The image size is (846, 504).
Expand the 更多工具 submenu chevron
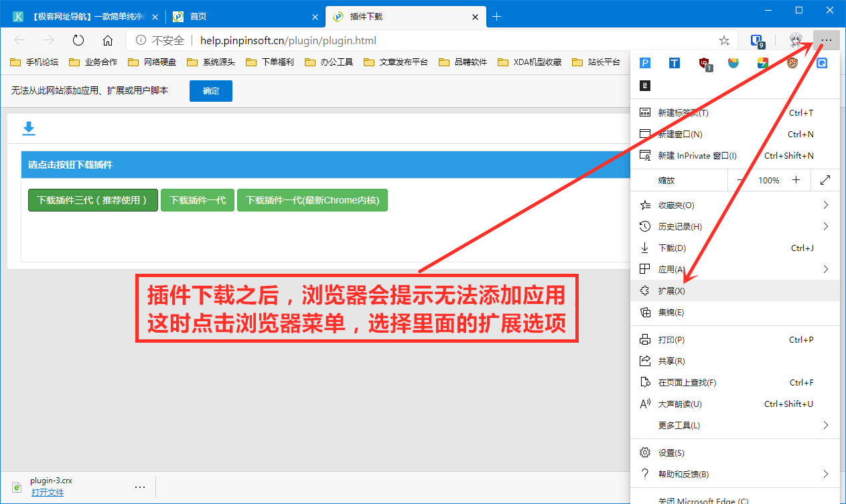click(x=825, y=425)
